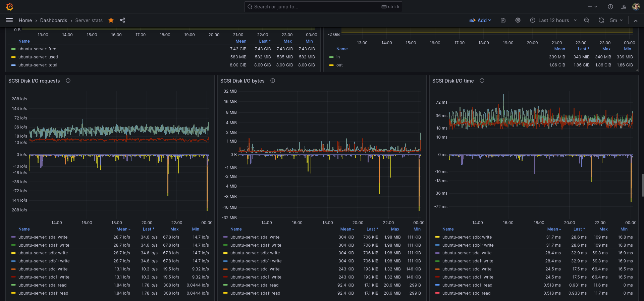Navigate to Dashboards breadcrumb
This screenshot has height=301, width=644.
tap(54, 20)
